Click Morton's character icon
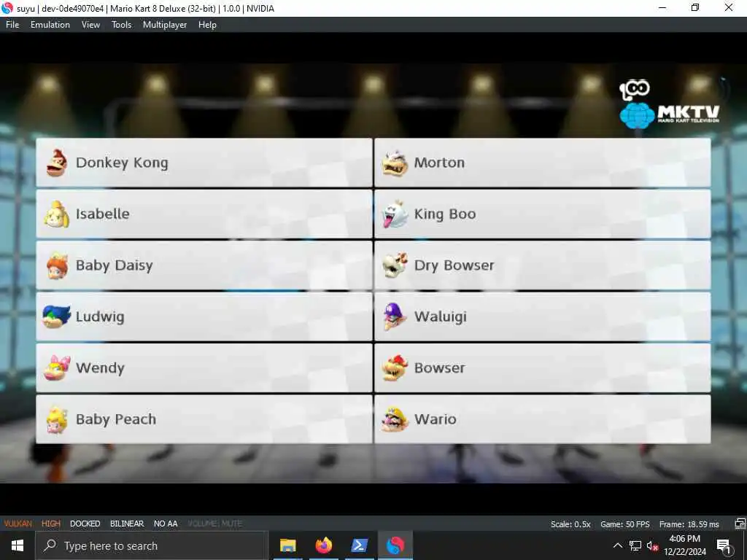The image size is (747, 560). [x=395, y=163]
